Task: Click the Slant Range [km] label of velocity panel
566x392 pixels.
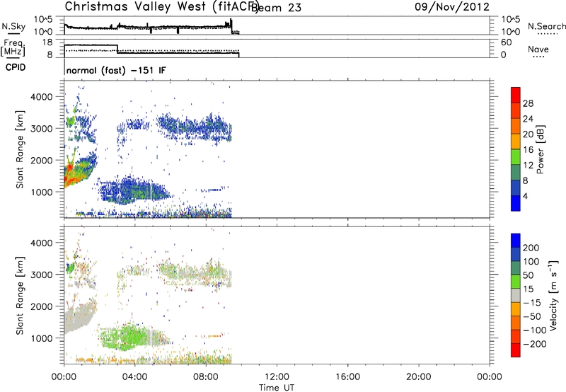Action: click(20, 296)
